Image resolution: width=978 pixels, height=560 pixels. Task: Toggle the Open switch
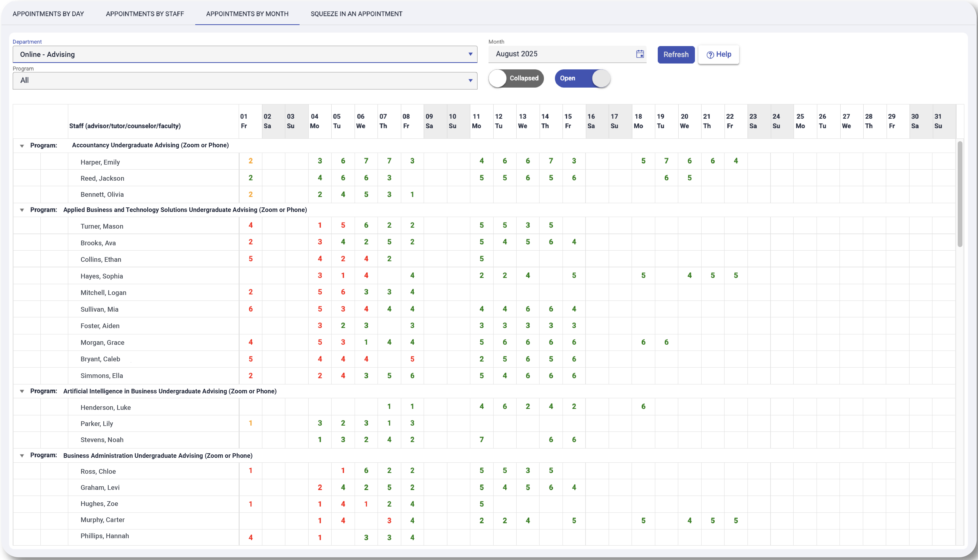(x=582, y=78)
